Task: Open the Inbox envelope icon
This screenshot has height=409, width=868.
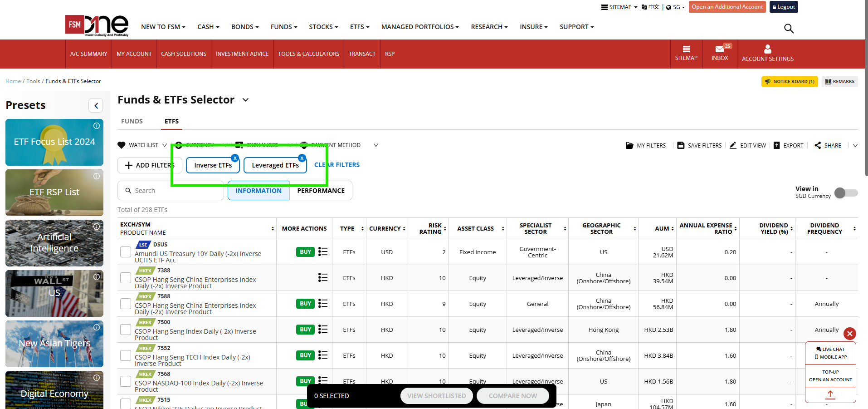Action: pyautogui.click(x=720, y=49)
